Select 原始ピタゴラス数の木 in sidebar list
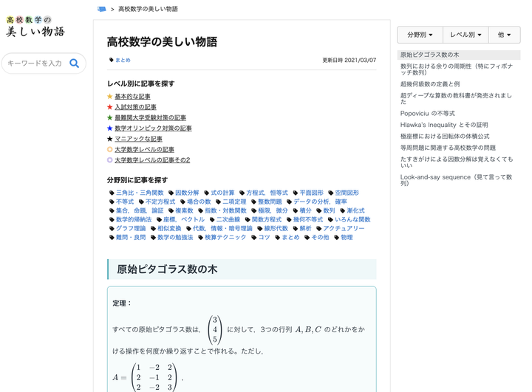 [459, 55]
